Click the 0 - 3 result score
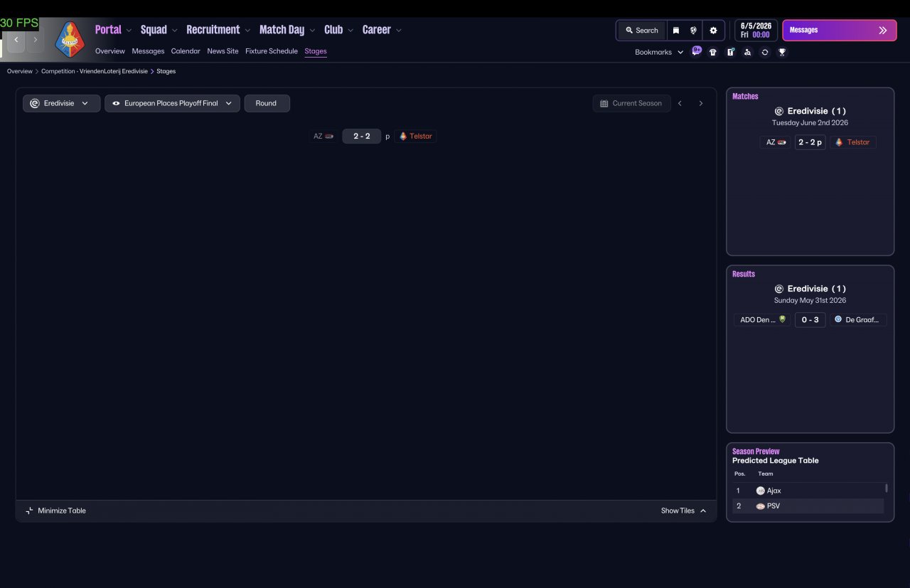The width and height of the screenshot is (910, 588). [x=810, y=320]
